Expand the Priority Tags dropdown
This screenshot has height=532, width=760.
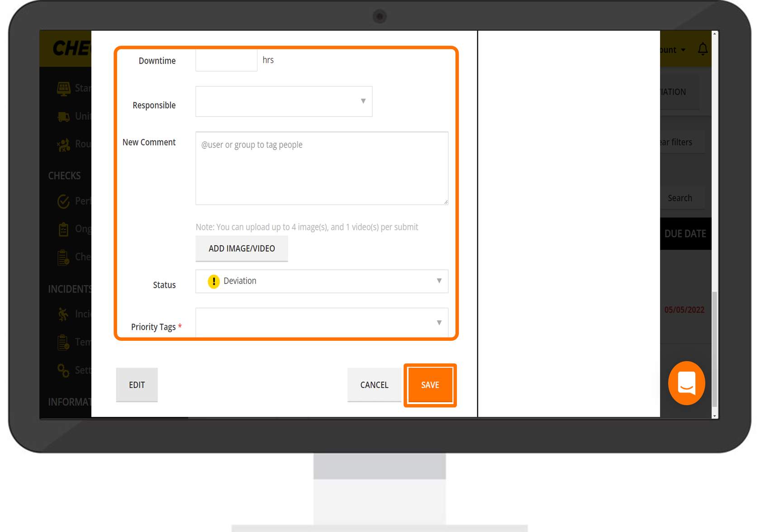pos(322,323)
